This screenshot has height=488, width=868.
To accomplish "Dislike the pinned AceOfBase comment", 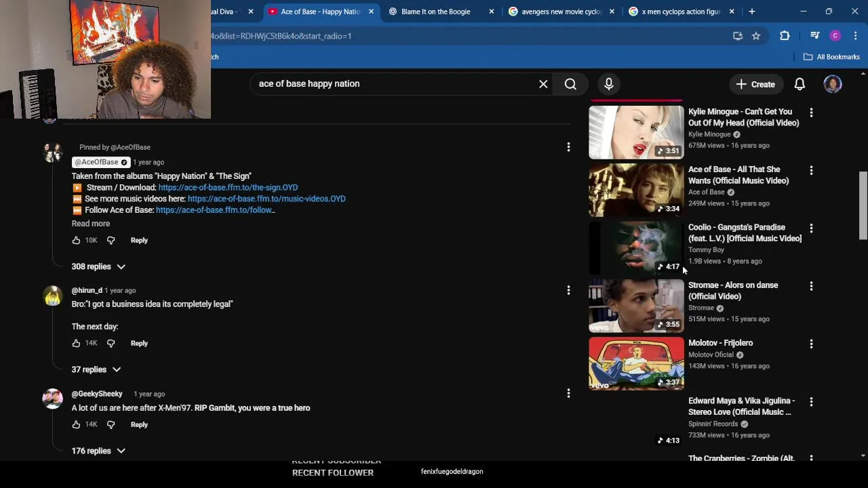I will (x=111, y=240).
